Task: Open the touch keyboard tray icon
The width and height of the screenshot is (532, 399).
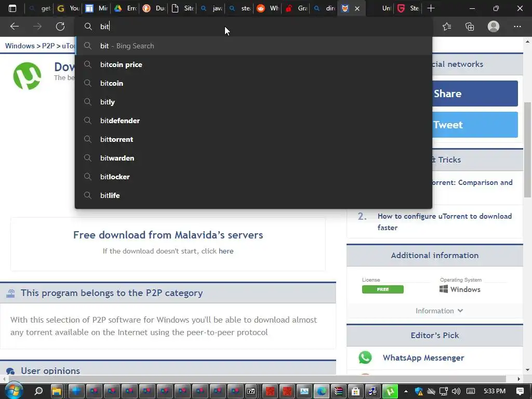Action: coord(471,391)
